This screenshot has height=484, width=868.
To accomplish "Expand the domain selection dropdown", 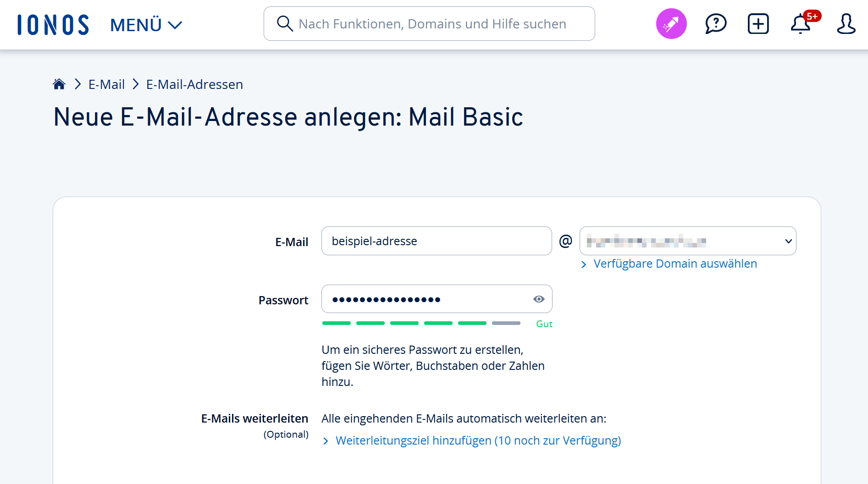I will 688,241.
